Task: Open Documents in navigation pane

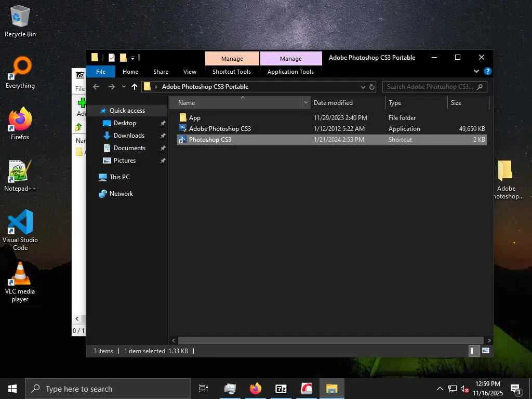Action: tap(129, 148)
